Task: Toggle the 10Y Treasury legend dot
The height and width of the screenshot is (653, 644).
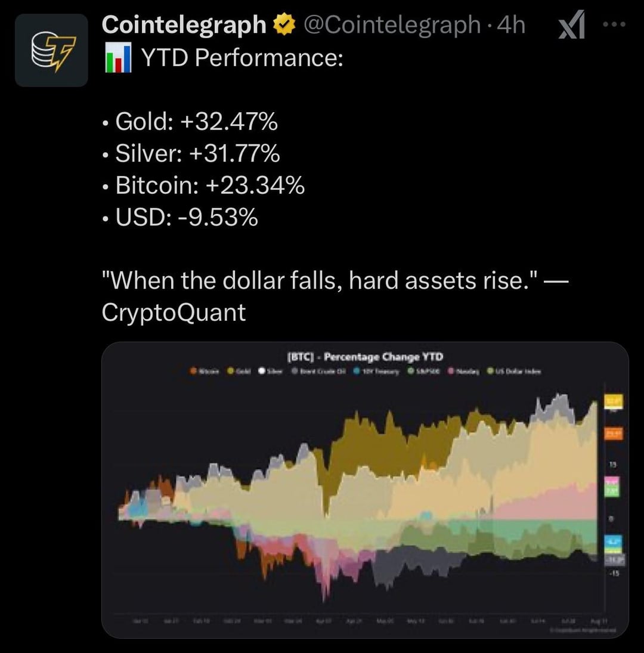Action: pyautogui.click(x=357, y=371)
